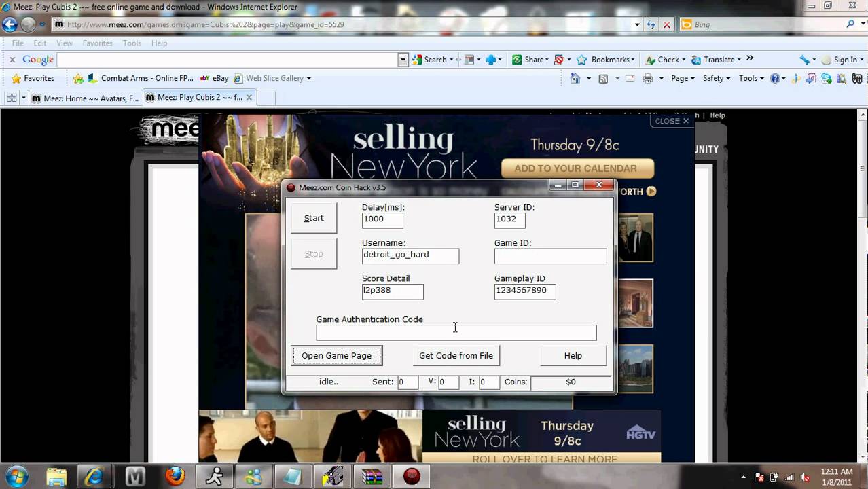
Task: Click the IE Back navigation arrow
Action: coord(10,24)
